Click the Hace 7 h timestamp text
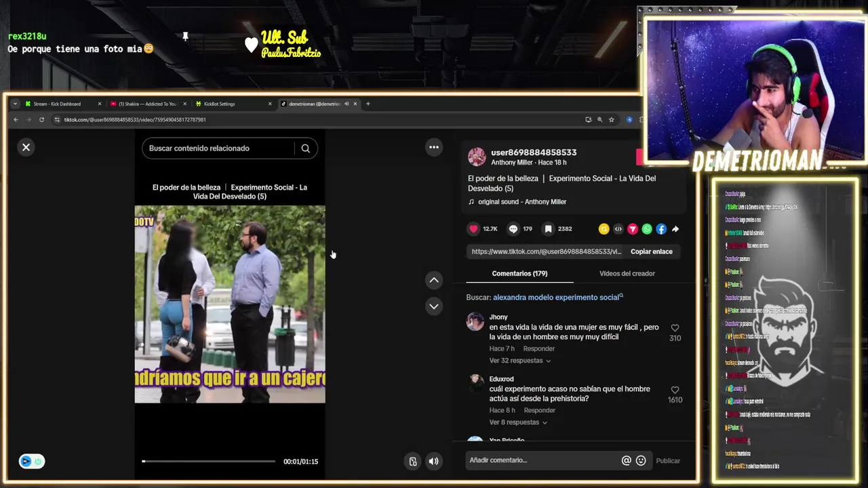This screenshot has width=868, height=488. (502, 348)
